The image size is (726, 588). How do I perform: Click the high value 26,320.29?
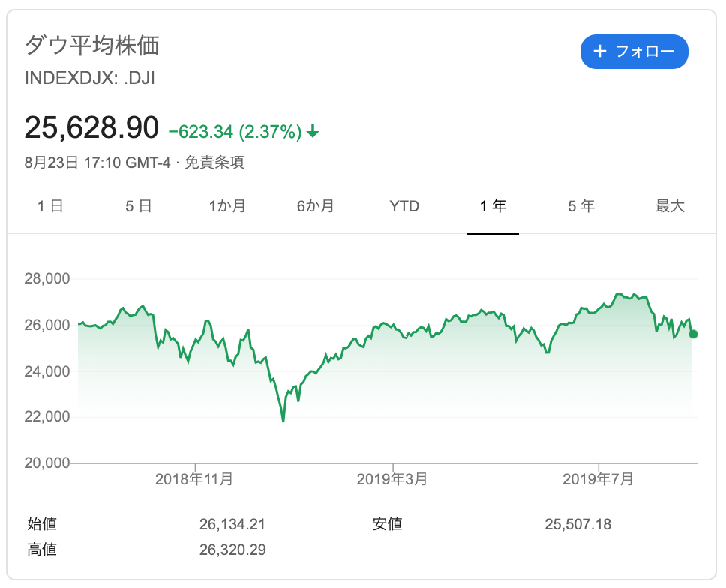[x=232, y=550]
